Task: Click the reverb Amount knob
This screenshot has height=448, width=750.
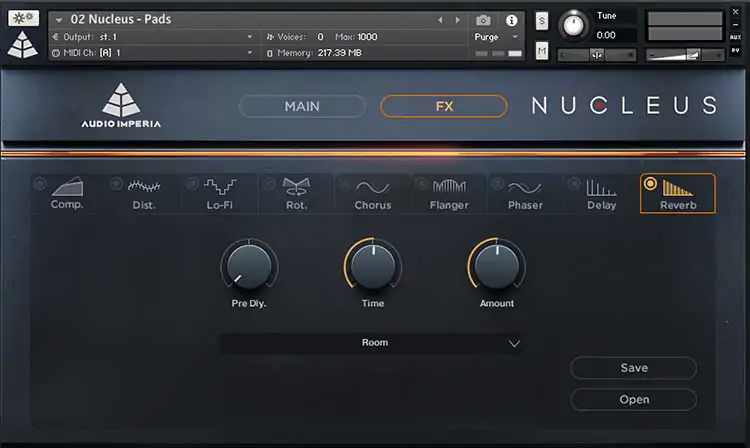Action: point(496,266)
